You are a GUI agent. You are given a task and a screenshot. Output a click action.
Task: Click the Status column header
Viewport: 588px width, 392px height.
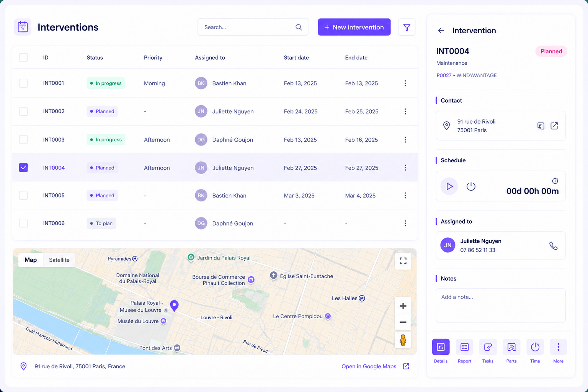(x=95, y=57)
